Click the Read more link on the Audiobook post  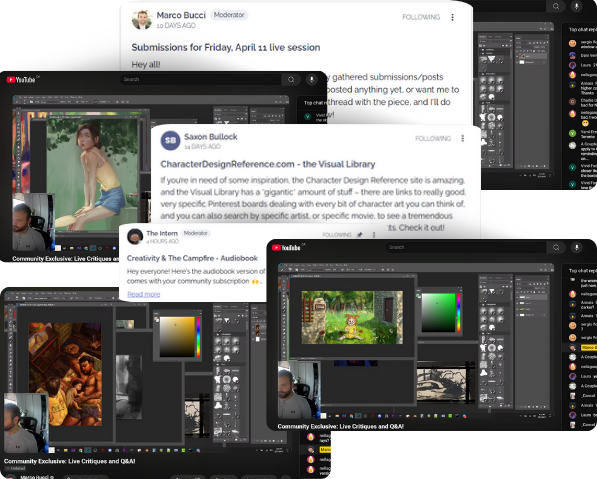point(144,294)
